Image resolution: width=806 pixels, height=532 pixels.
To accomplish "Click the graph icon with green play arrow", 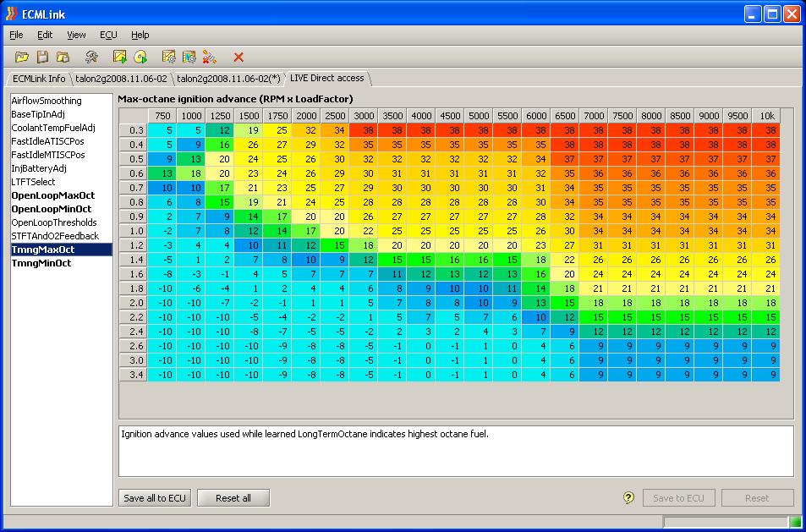I will click(120, 57).
